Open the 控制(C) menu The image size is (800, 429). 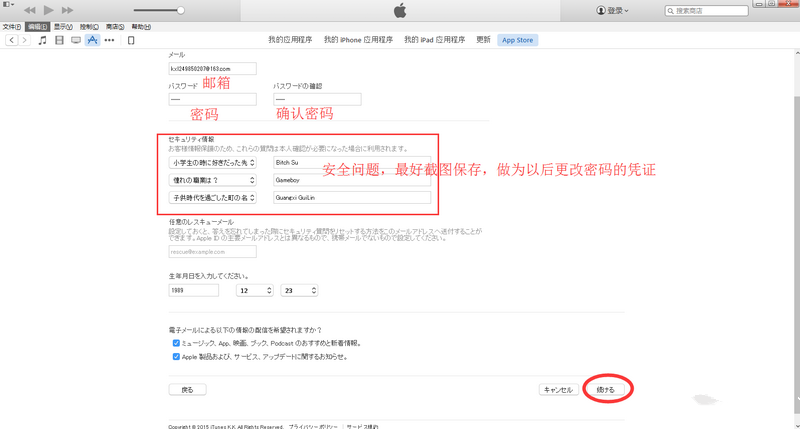[89, 27]
